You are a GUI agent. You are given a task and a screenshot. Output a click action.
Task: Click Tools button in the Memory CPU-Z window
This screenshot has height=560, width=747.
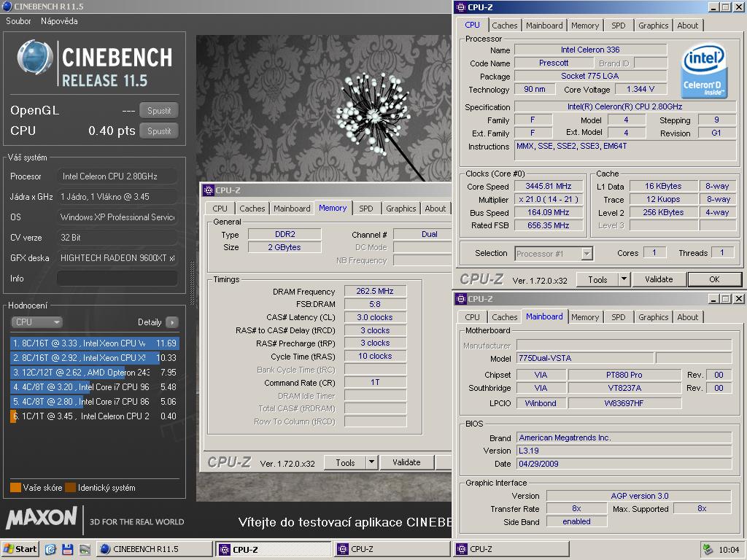point(345,462)
